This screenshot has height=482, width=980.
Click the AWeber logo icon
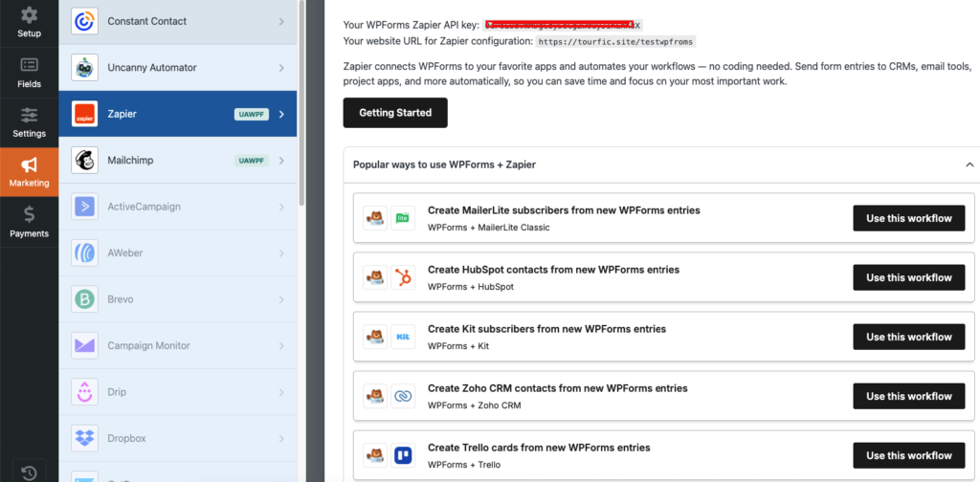point(85,253)
